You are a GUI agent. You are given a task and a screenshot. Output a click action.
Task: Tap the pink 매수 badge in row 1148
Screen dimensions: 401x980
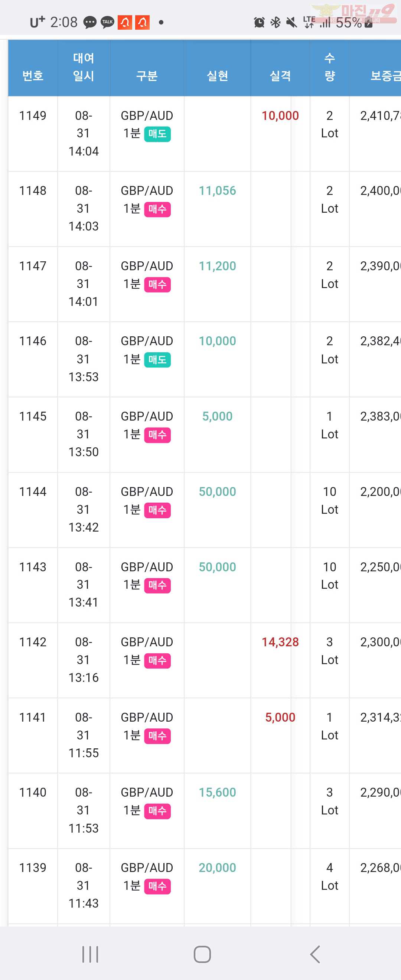[157, 209]
